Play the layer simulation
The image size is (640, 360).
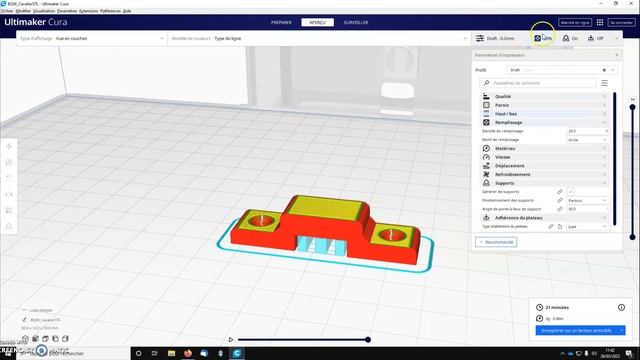pyautogui.click(x=231, y=340)
